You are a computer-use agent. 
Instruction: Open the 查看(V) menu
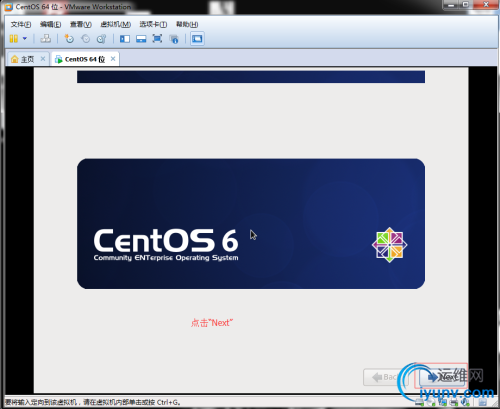pos(81,24)
